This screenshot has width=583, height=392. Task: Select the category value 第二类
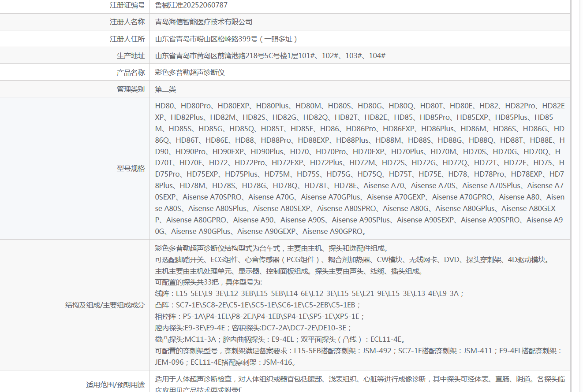click(x=165, y=89)
